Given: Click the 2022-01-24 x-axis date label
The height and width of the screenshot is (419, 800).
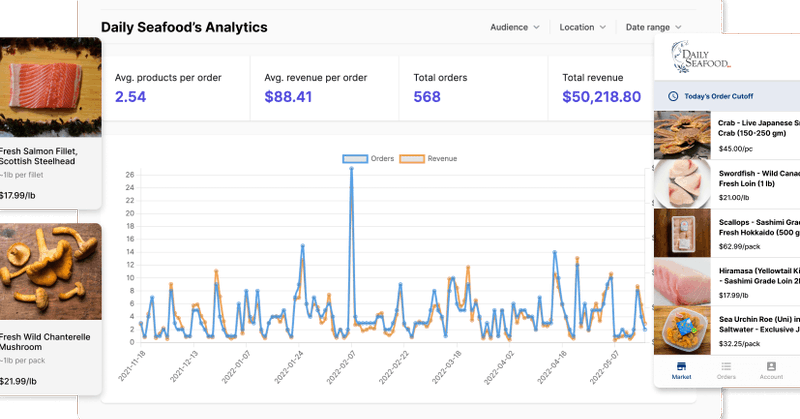Looking at the screenshot, I should click(x=288, y=366).
